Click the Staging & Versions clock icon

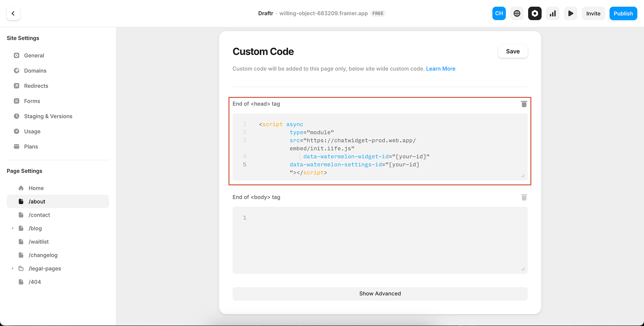click(x=17, y=116)
